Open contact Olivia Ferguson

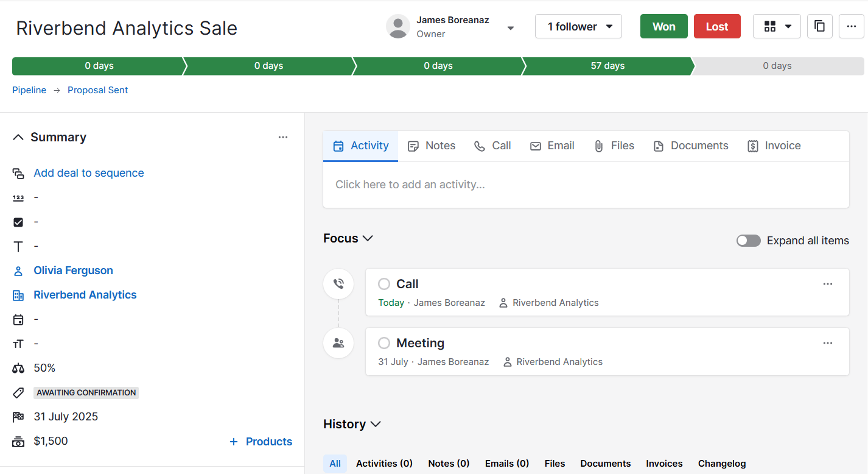tap(73, 271)
